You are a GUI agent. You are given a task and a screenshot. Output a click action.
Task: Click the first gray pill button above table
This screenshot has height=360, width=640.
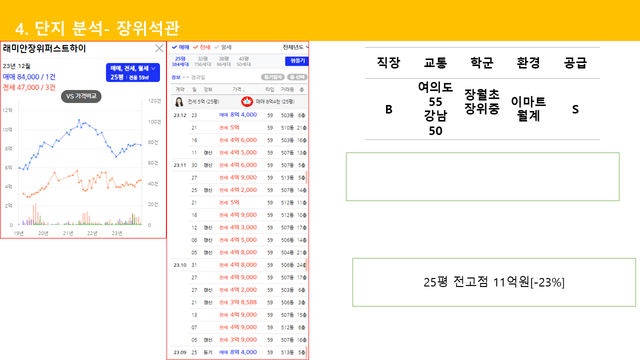click(273, 77)
